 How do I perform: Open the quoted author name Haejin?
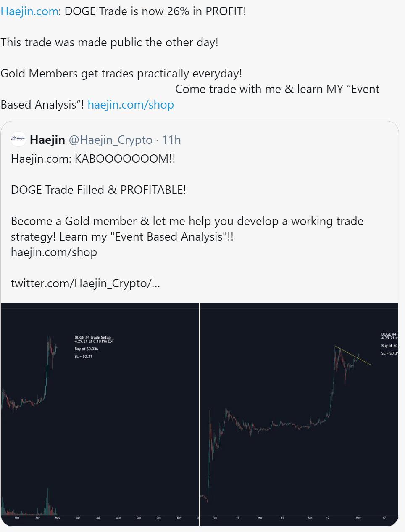[47, 140]
